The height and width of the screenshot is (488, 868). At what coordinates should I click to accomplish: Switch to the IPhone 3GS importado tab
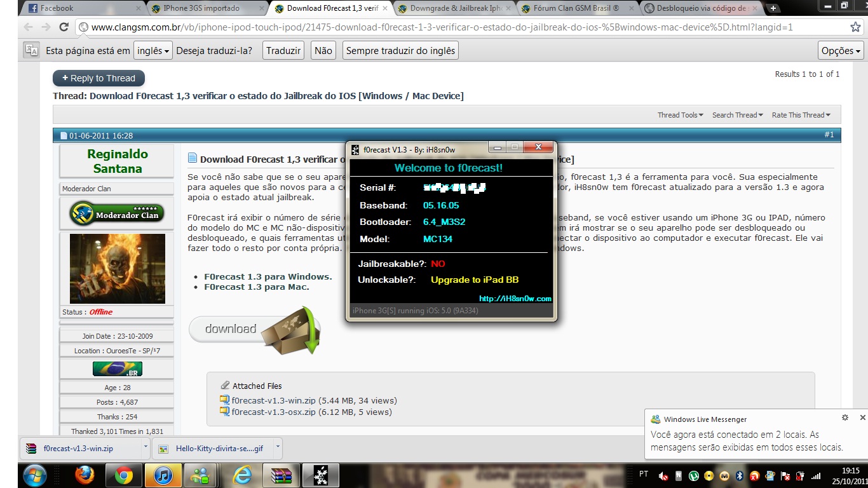[207, 8]
